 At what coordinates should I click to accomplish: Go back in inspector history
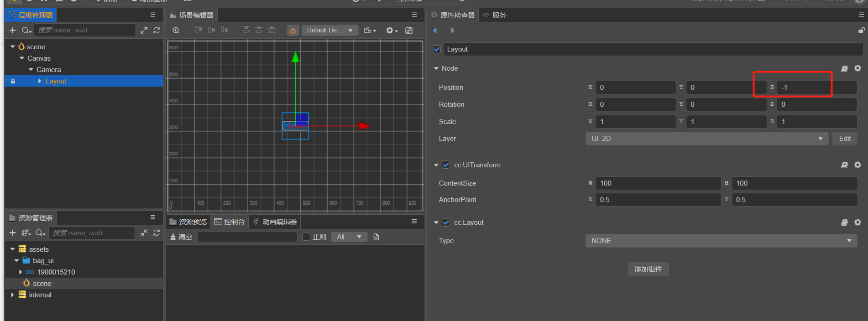[435, 31]
